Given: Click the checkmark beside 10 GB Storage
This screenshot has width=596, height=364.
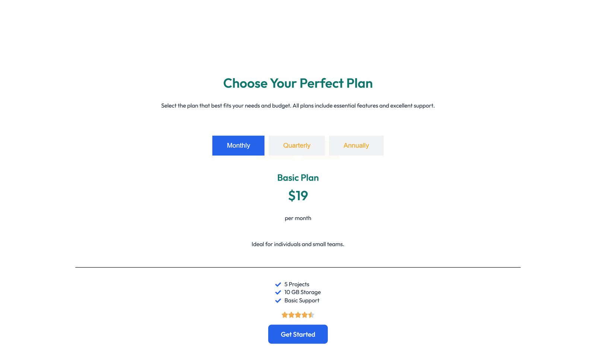Looking at the screenshot, I should point(278,292).
